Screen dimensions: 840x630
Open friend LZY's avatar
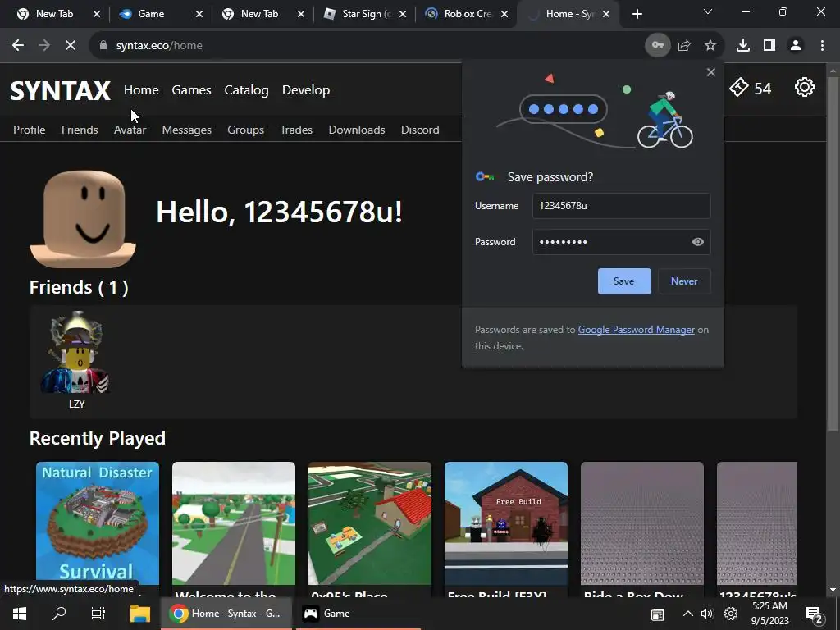click(x=76, y=353)
